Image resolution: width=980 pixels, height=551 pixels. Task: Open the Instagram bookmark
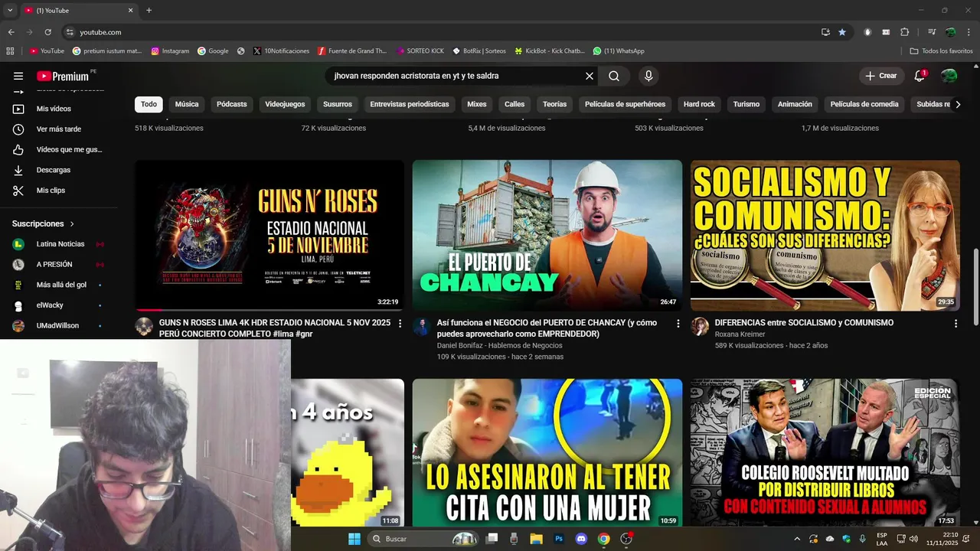pos(170,51)
